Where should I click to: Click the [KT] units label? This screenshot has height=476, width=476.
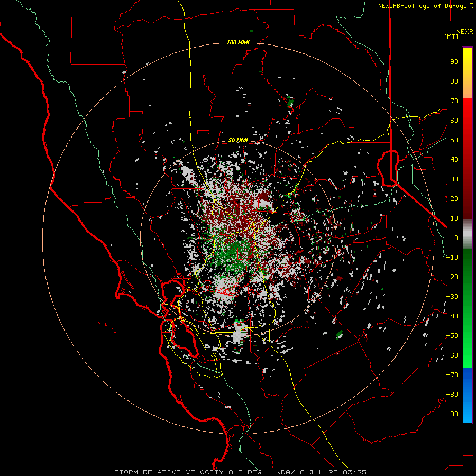pyautogui.click(x=451, y=36)
